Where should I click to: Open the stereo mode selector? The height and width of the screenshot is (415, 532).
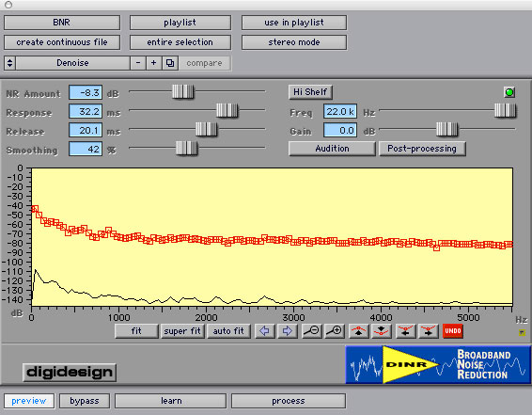[x=294, y=42]
